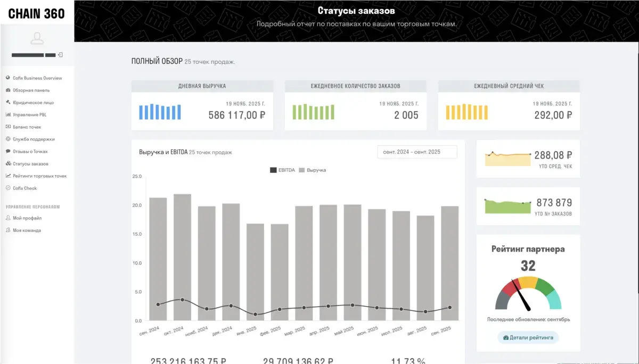Screen dimensions: 639x364
Task: Click the dashboard icon for Обзорная панель
Action: click(x=8, y=90)
